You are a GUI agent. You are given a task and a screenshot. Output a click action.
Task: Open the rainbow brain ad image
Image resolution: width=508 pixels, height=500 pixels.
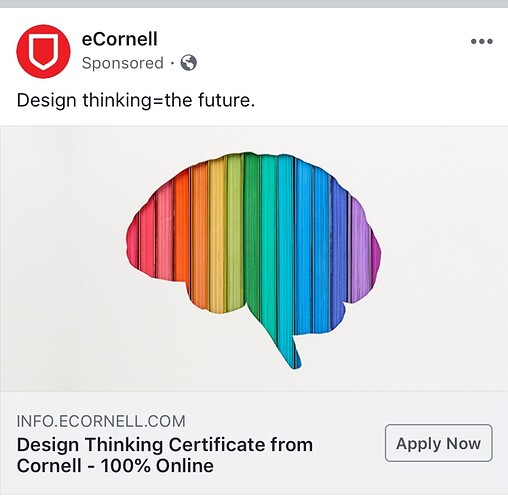click(254, 258)
